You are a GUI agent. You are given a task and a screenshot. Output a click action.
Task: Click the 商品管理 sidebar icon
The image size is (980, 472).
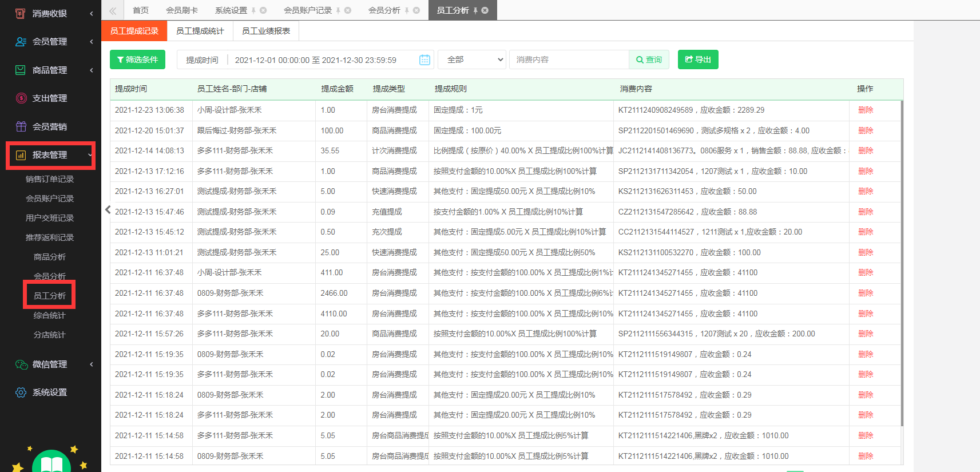21,70
